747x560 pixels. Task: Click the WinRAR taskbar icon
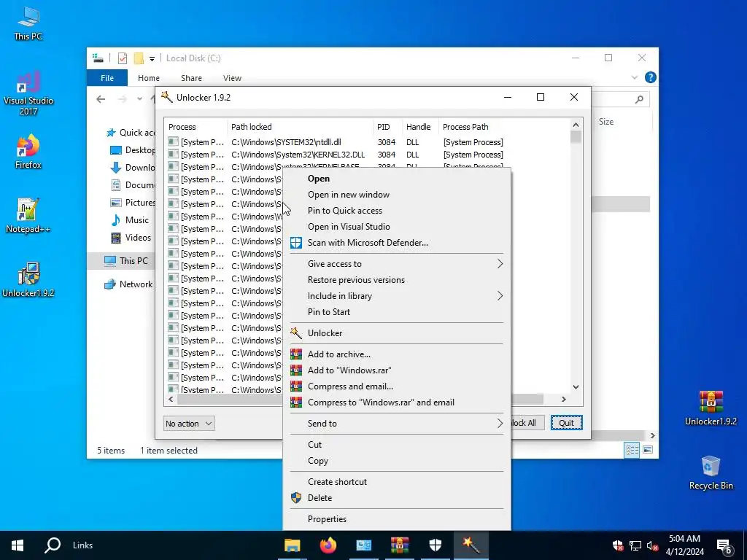click(x=399, y=545)
